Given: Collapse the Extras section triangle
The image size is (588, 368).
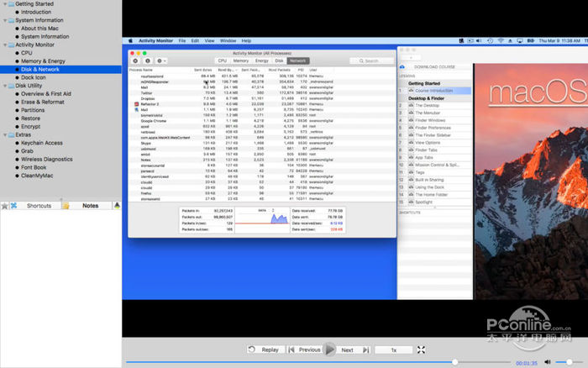Looking at the screenshot, I should coord(5,134).
